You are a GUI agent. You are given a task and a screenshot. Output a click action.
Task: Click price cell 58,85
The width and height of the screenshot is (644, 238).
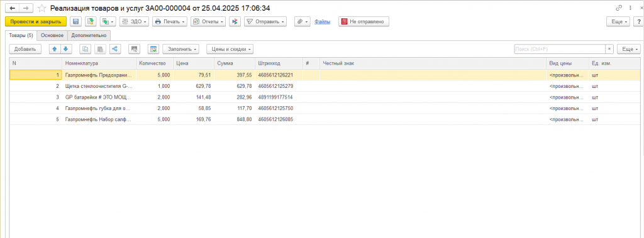pos(194,109)
